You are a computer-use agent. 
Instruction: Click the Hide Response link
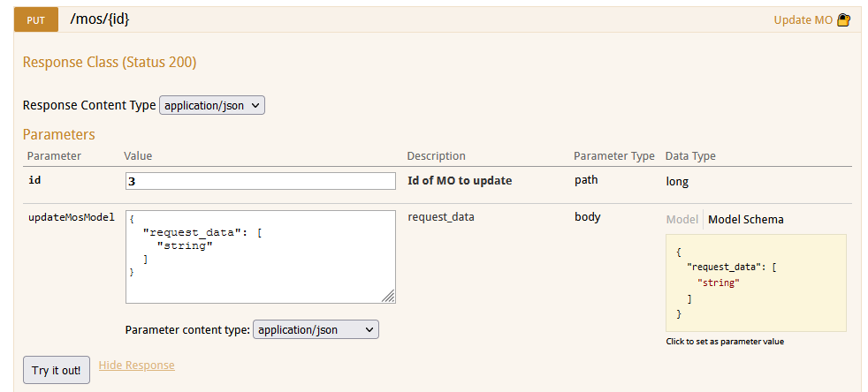(x=136, y=366)
